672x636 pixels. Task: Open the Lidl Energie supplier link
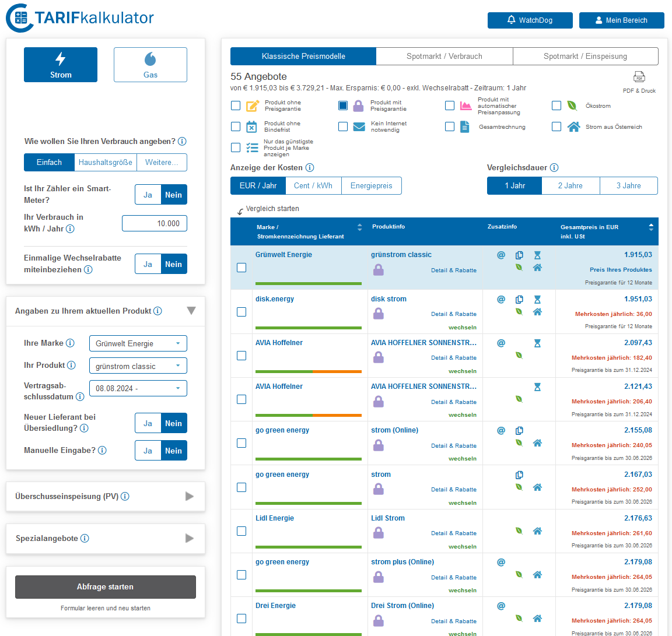[275, 518]
